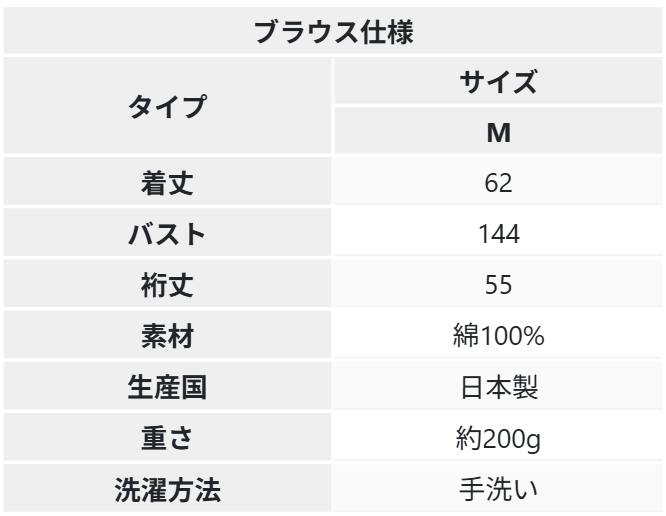This screenshot has width=666, height=516.
Task: Select the M size header cell
Action: [498, 130]
